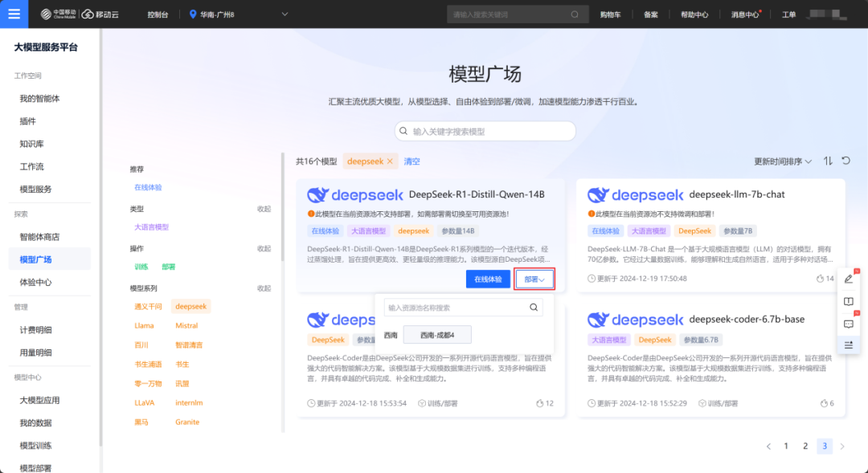Remove the deepseek filter tag with the X
This screenshot has height=473, width=868.
coord(390,161)
